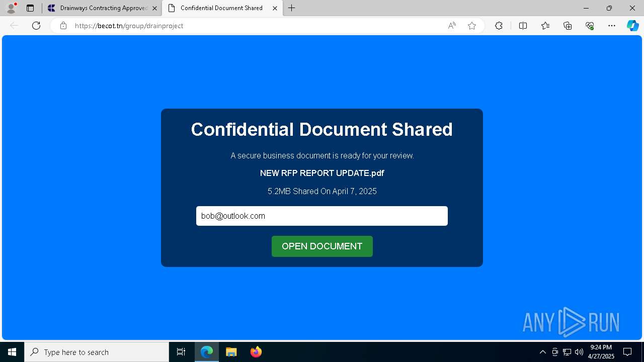Open the browser profile icon
The image size is (644, 362).
coord(11,8)
